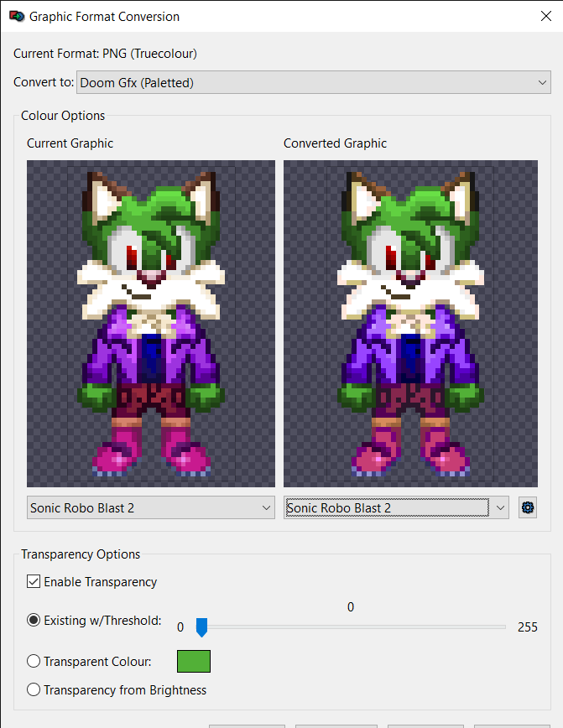Toggle the Enable Transparency checkbox
The image size is (563, 728).
pos(34,581)
